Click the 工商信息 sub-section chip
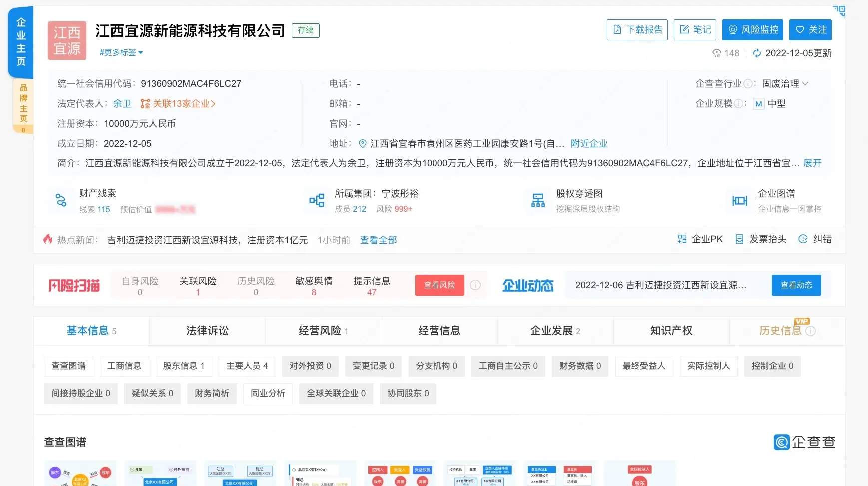 124,366
